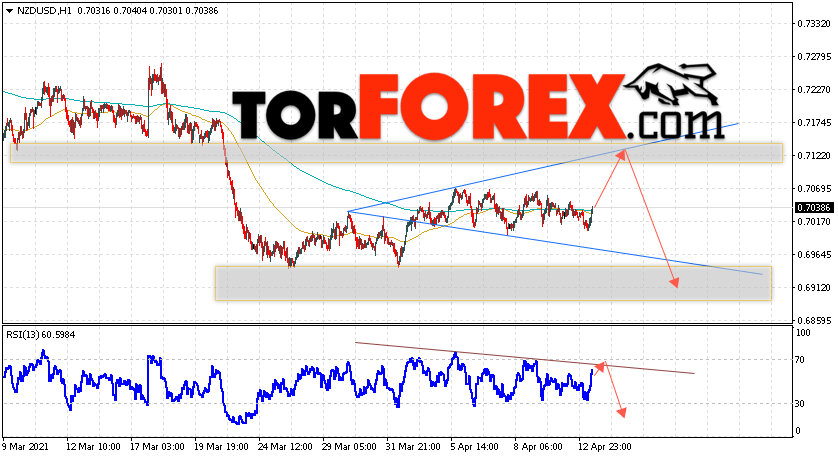Screen dimensions: 838x458
Task: Click the 0.68595 price scale value
Action: click(814, 321)
